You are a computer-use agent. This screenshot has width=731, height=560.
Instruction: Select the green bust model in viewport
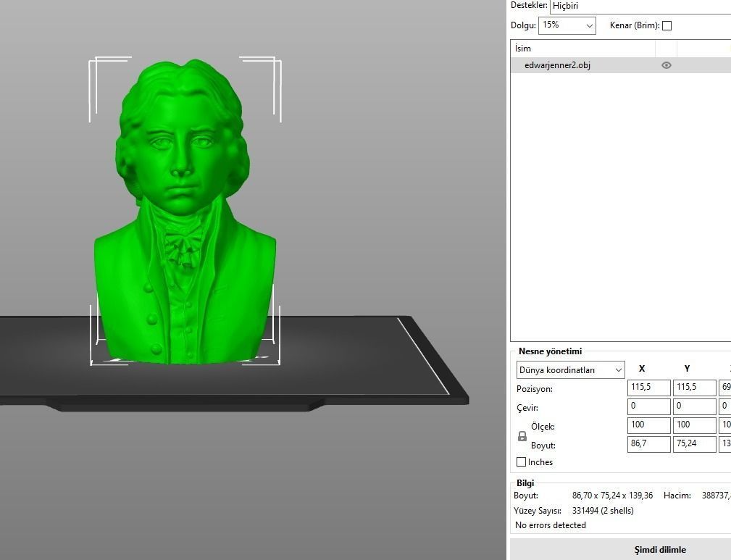tap(185, 217)
